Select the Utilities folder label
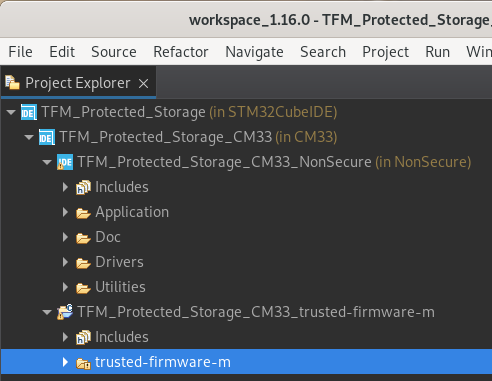The height and width of the screenshot is (381, 492). pos(120,287)
